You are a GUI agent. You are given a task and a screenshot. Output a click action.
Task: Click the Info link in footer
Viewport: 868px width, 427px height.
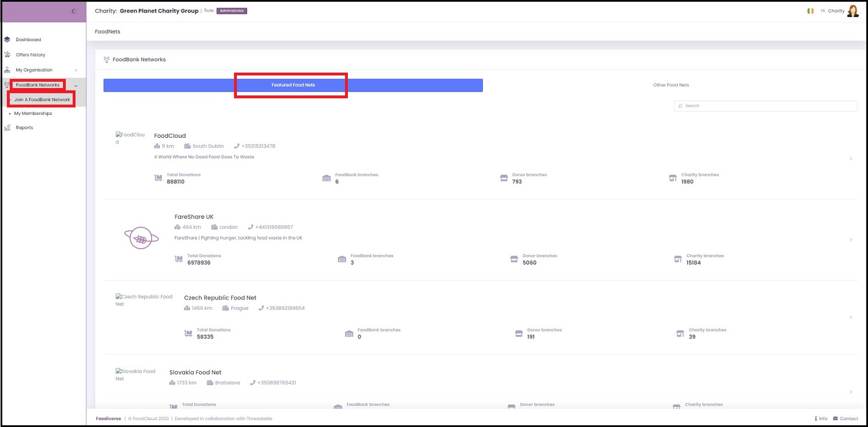(x=823, y=419)
